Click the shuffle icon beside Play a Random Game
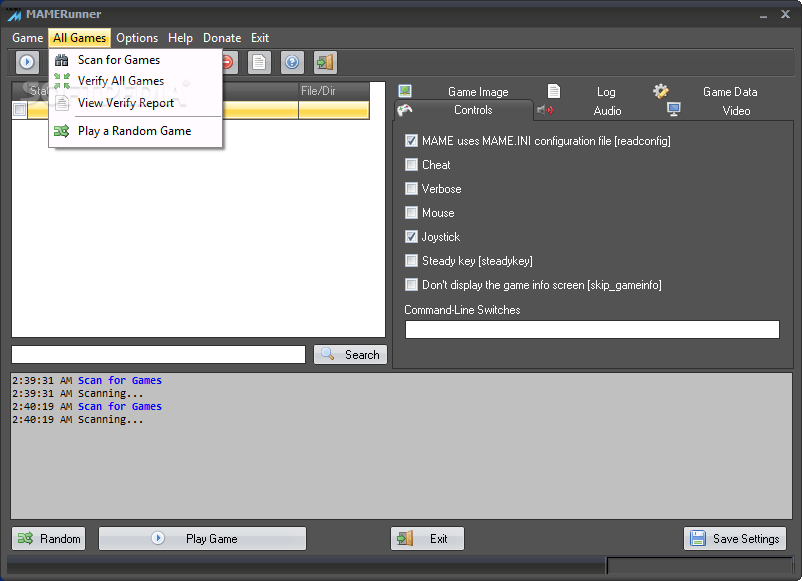The image size is (802, 581). 61,131
